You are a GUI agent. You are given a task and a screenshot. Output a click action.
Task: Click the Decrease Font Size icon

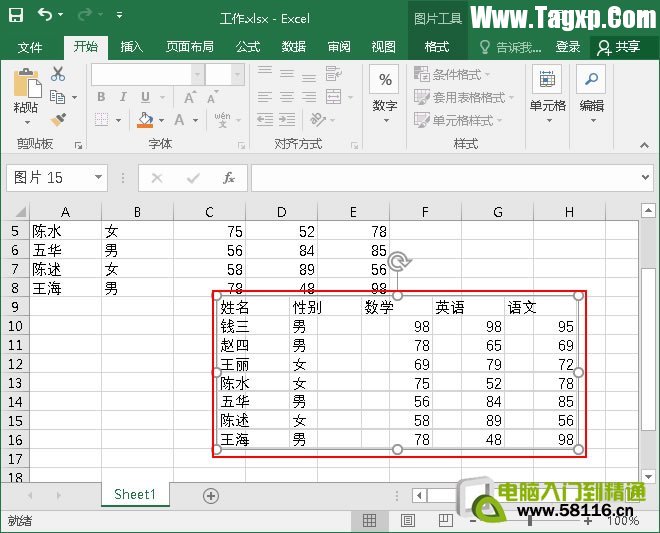click(x=213, y=97)
